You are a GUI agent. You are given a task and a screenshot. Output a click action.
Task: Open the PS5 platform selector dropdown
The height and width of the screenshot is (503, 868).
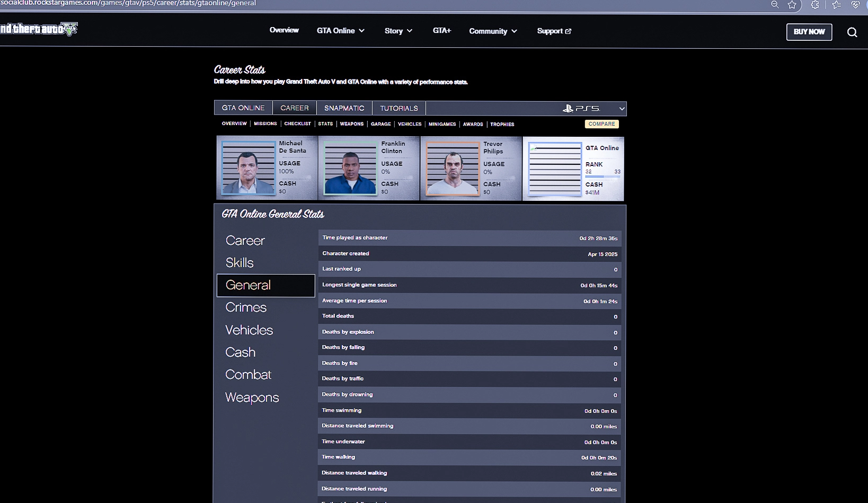[x=594, y=108]
